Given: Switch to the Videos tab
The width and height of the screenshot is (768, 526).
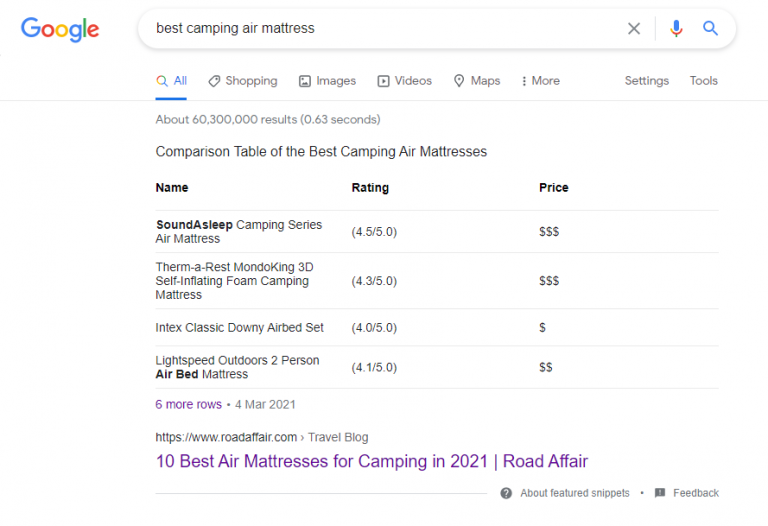Looking at the screenshot, I should tap(405, 81).
